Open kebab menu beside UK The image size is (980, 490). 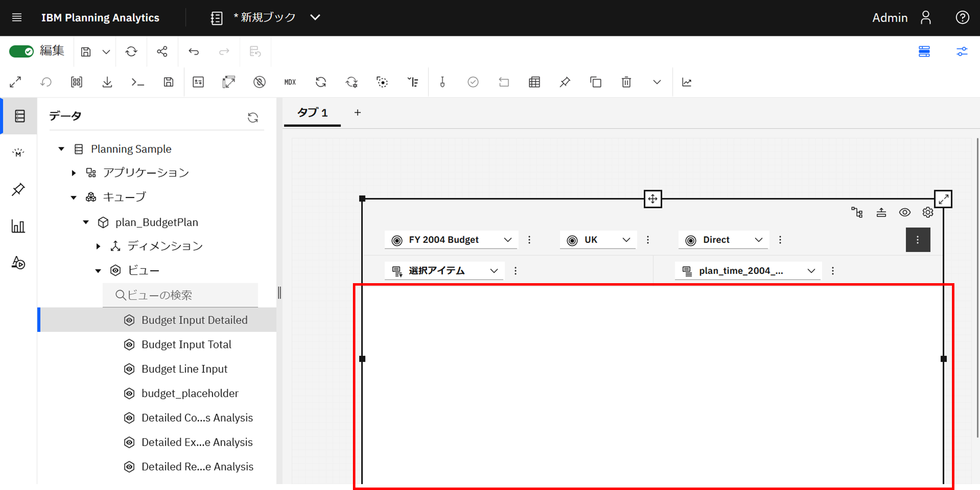pyautogui.click(x=648, y=240)
